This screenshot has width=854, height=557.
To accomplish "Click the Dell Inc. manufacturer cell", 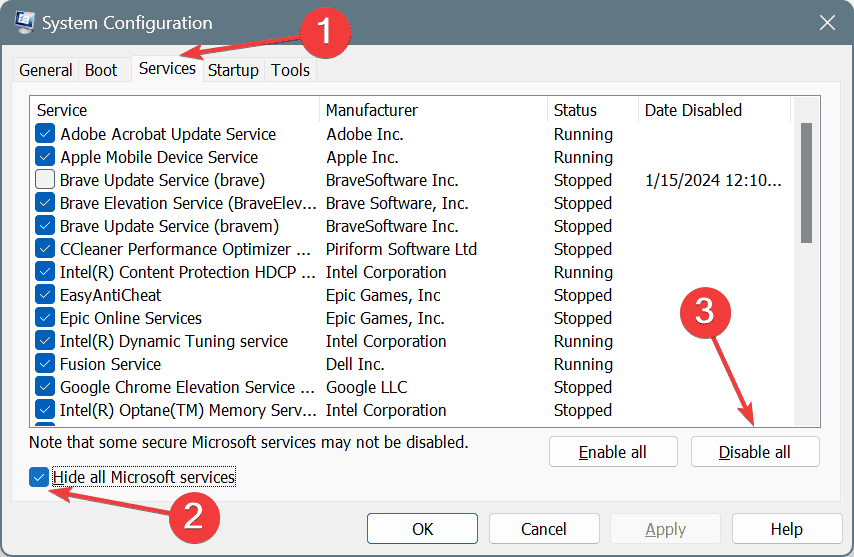I will point(355,364).
